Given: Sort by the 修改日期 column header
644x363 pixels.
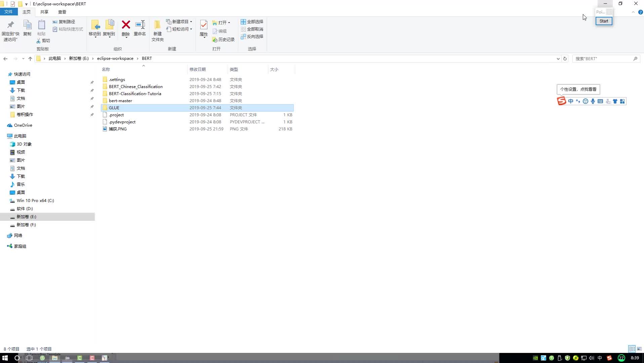Looking at the screenshot, I should (207, 70).
